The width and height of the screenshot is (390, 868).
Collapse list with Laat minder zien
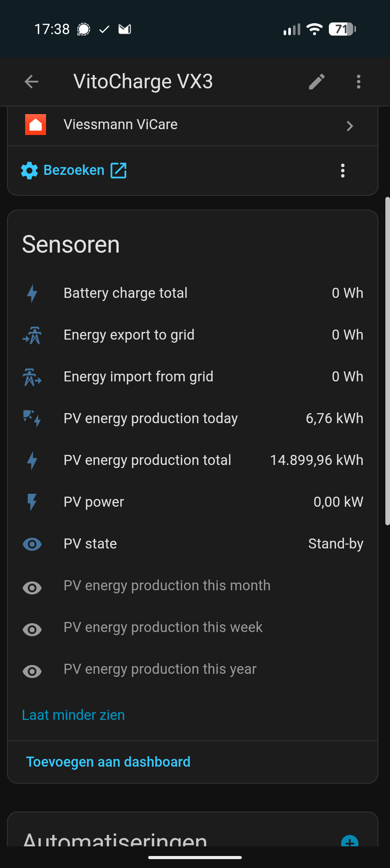point(74,715)
